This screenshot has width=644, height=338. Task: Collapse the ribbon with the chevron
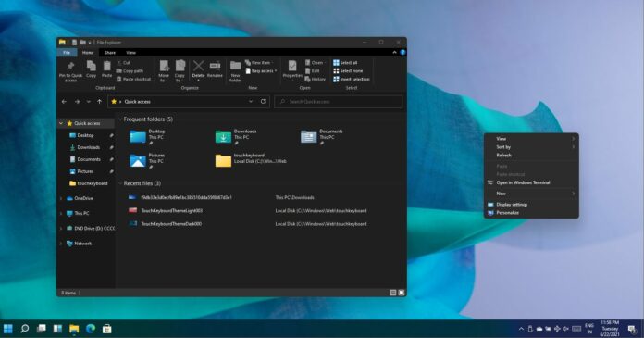(394, 52)
